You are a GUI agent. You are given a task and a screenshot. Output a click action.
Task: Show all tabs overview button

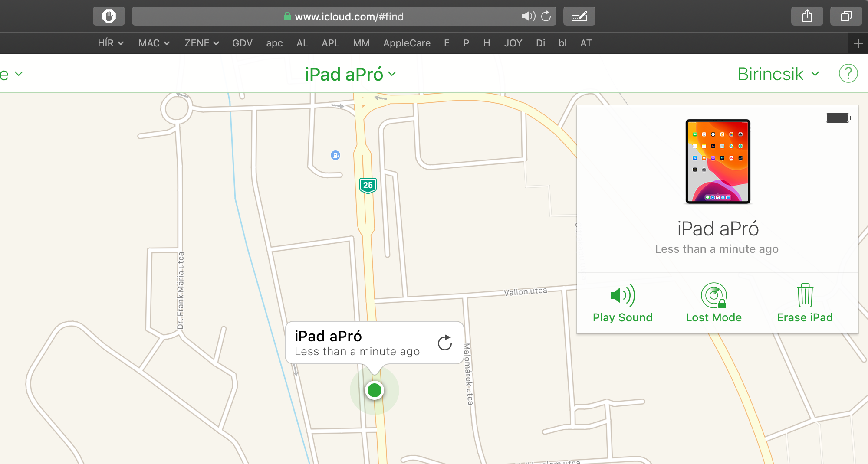(x=846, y=16)
